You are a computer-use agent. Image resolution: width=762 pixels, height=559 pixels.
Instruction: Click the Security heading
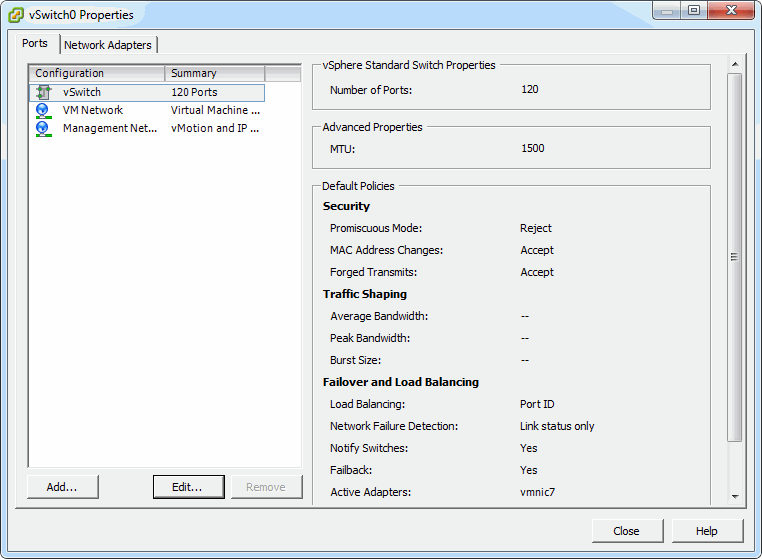(346, 206)
